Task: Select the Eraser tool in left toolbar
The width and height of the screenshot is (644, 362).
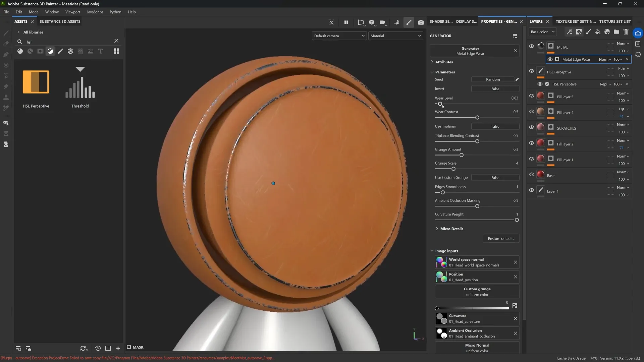Action: (6, 44)
